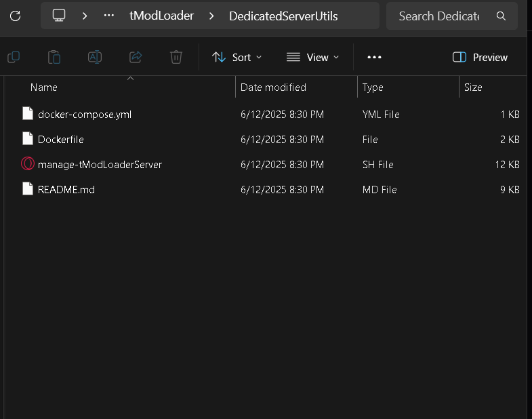Open the View dropdown
Image resolution: width=532 pixels, height=419 pixels.
click(x=312, y=57)
